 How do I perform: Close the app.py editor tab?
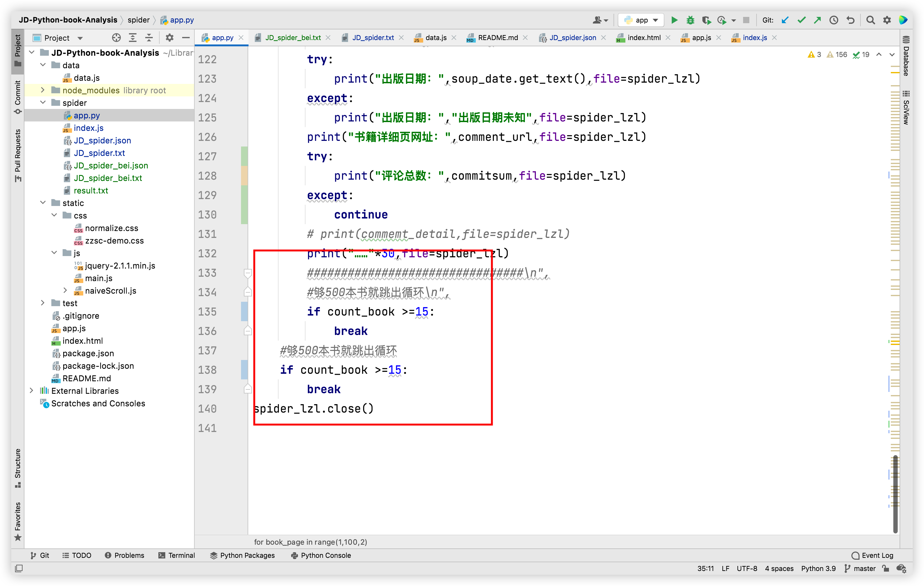pyautogui.click(x=241, y=38)
